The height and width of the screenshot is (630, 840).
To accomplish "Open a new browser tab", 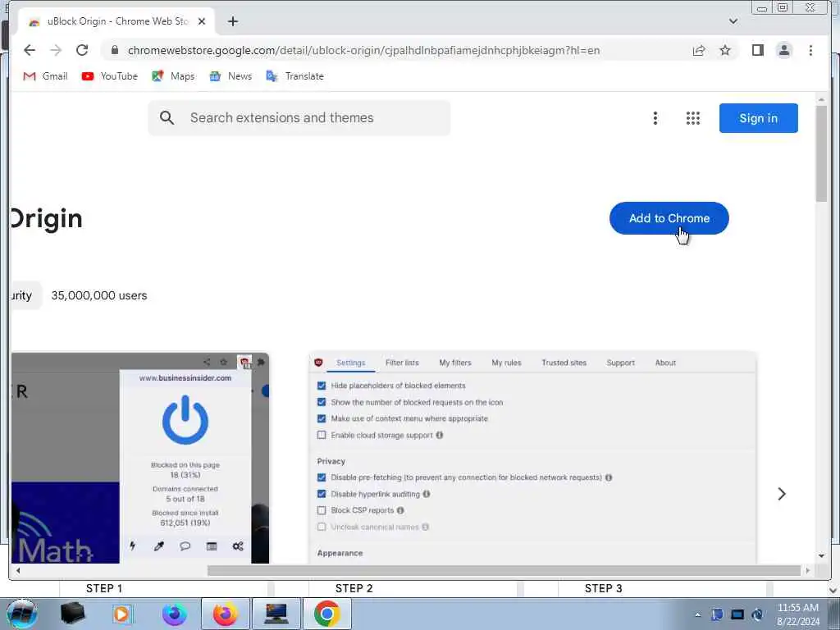I will click(x=232, y=21).
